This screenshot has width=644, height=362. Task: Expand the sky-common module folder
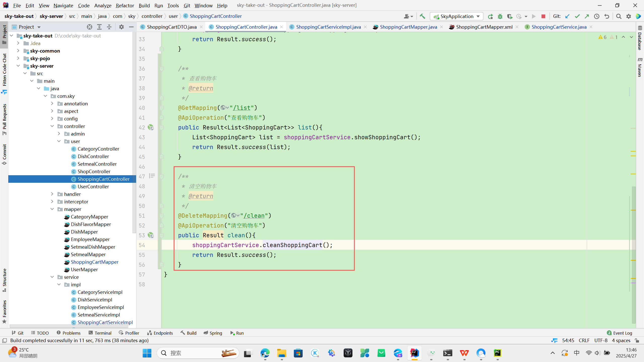point(18,51)
